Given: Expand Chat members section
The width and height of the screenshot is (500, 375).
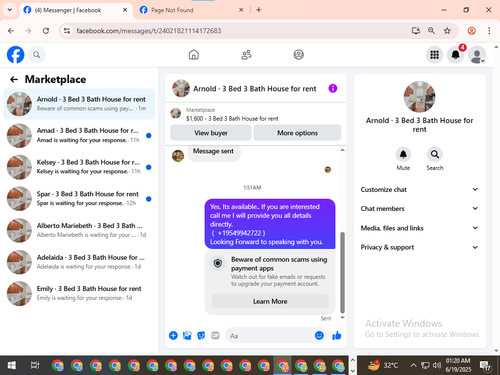Looking at the screenshot, I should (x=419, y=208).
